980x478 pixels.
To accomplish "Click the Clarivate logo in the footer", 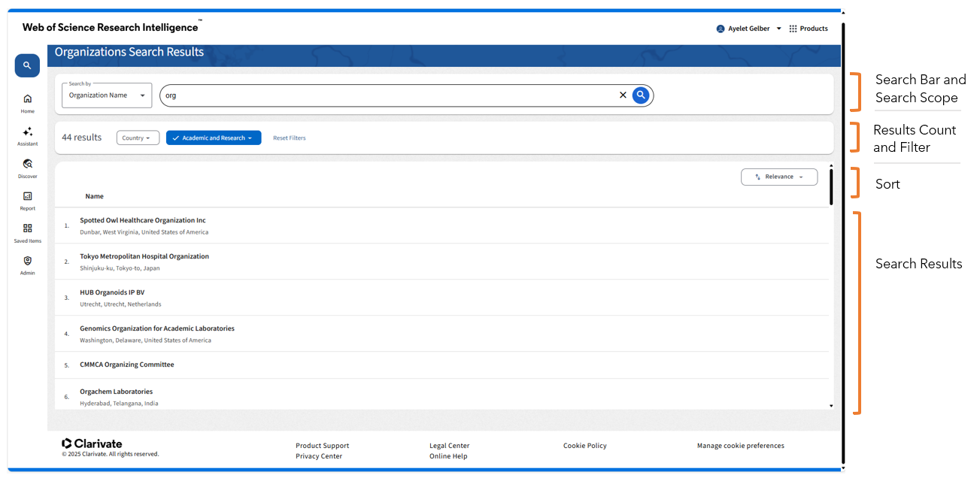I will [x=92, y=443].
